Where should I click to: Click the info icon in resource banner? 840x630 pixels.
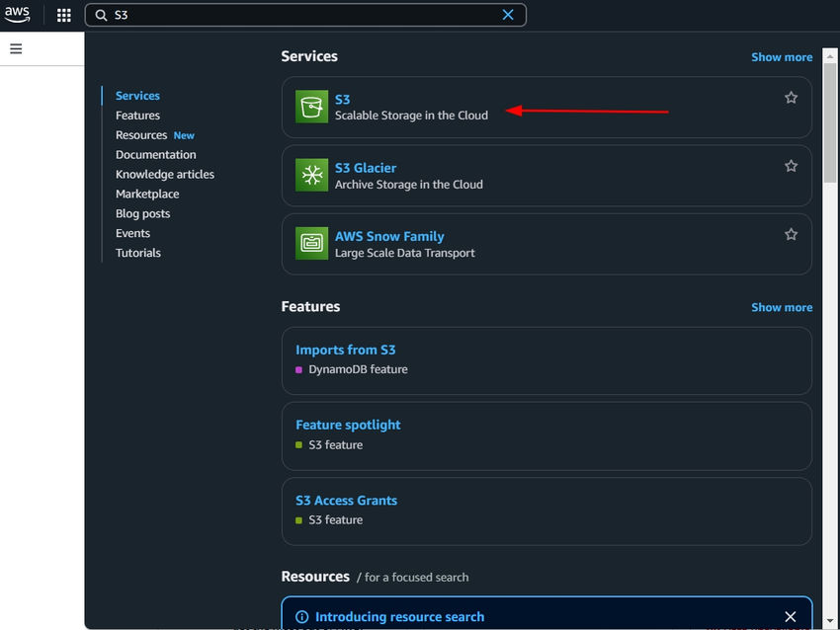click(x=302, y=617)
